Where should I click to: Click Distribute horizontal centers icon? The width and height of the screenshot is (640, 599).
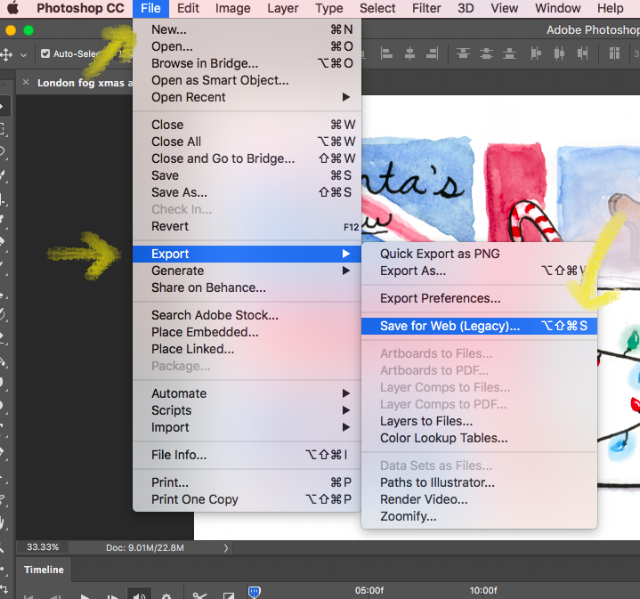pyautogui.click(x=559, y=53)
